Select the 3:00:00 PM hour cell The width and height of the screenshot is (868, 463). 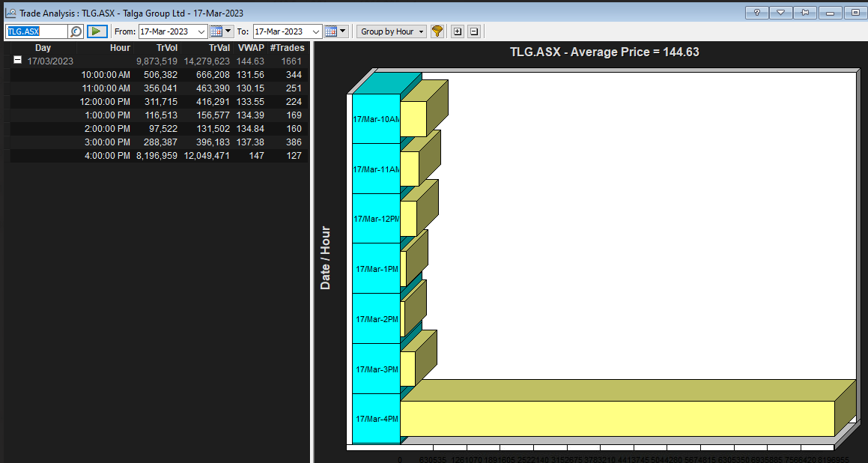pyautogui.click(x=108, y=142)
